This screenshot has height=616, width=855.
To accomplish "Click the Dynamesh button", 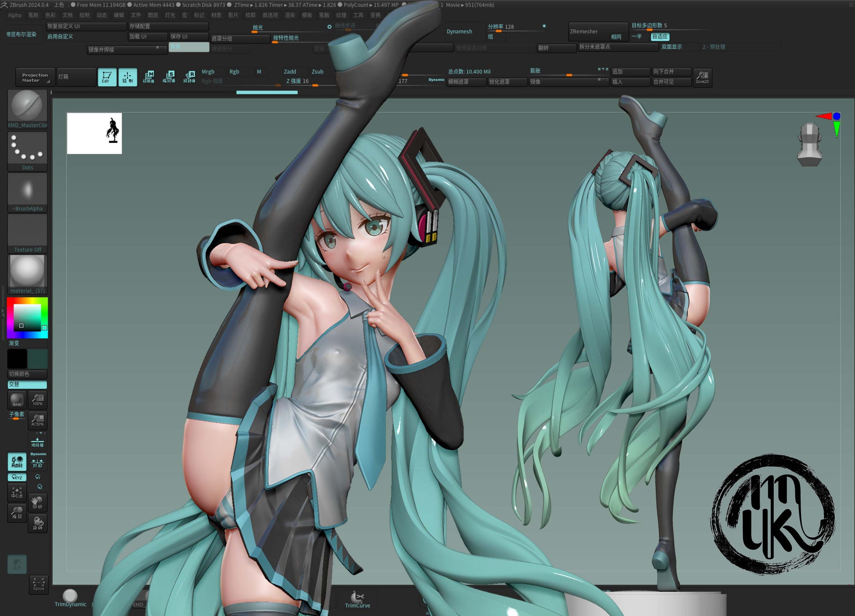I will 460,31.
